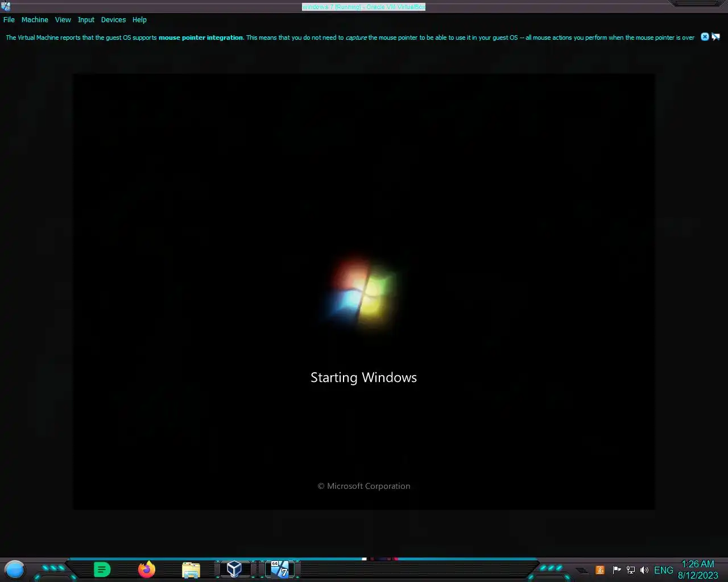Open the Input menu
The height and width of the screenshot is (582, 728).
86,20
